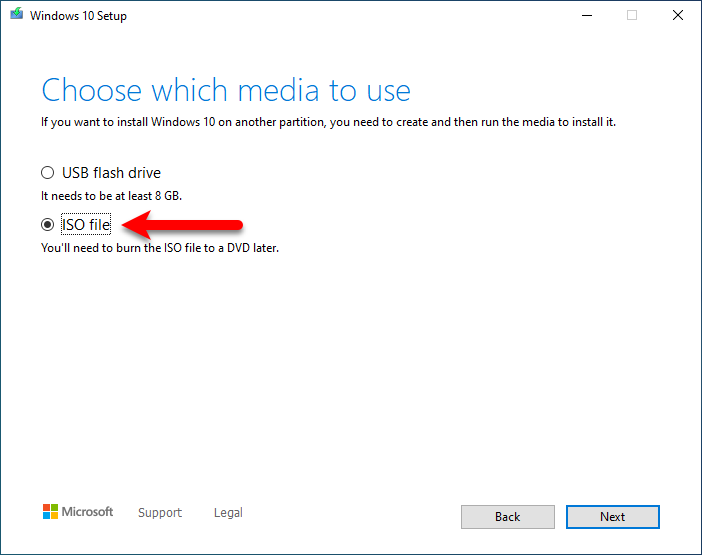702x555 pixels.
Task: Open the Legal link
Action: (x=228, y=512)
